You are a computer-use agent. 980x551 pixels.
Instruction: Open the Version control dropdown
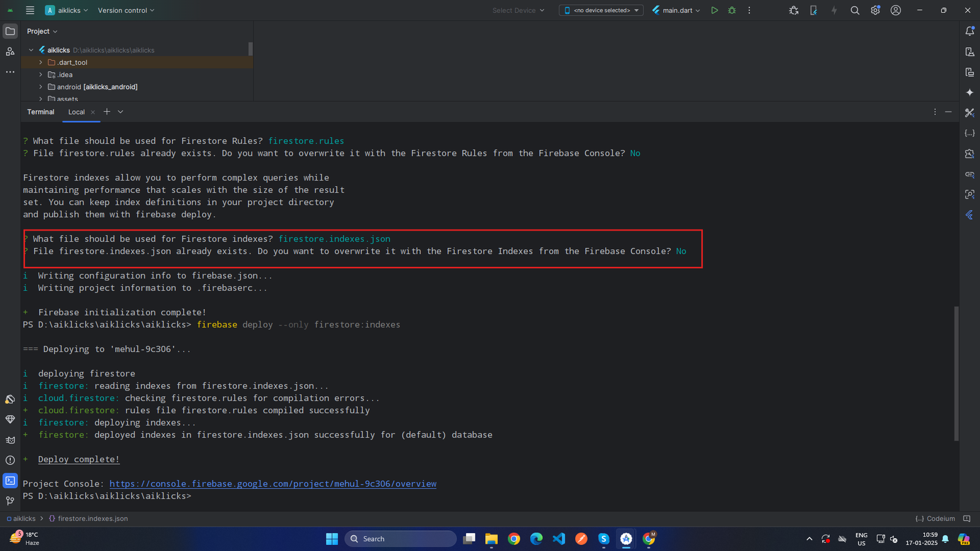pos(126,10)
